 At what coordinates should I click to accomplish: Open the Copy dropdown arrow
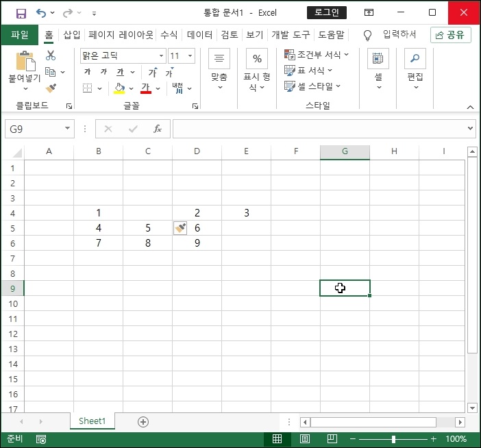pos(63,73)
